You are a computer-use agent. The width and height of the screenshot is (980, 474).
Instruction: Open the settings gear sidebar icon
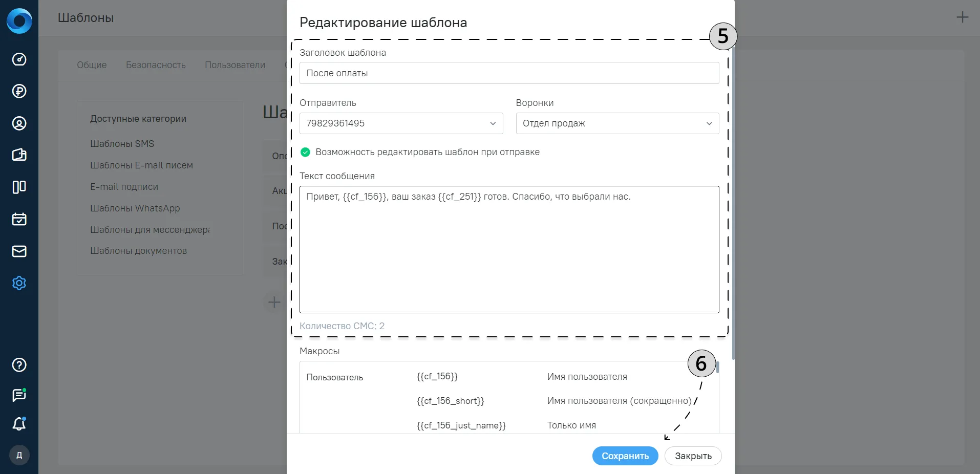[19, 283]
